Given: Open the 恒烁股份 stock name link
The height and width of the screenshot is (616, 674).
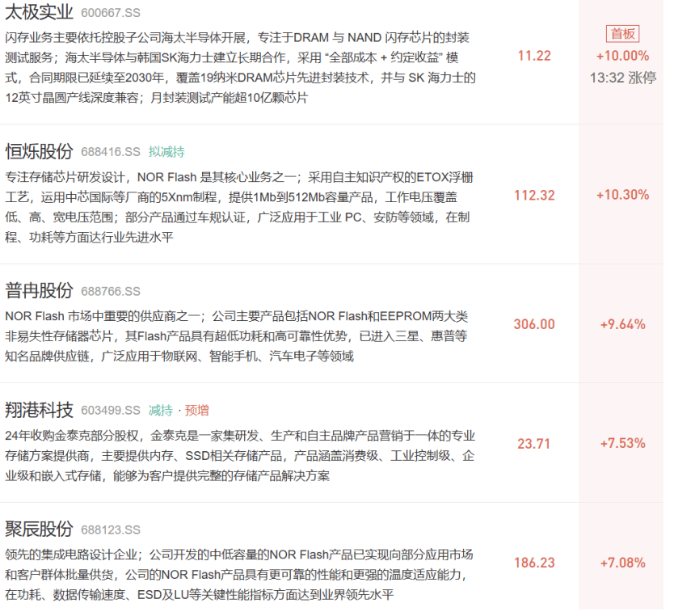Looking at the screenshot, I should tap(39, 151).
